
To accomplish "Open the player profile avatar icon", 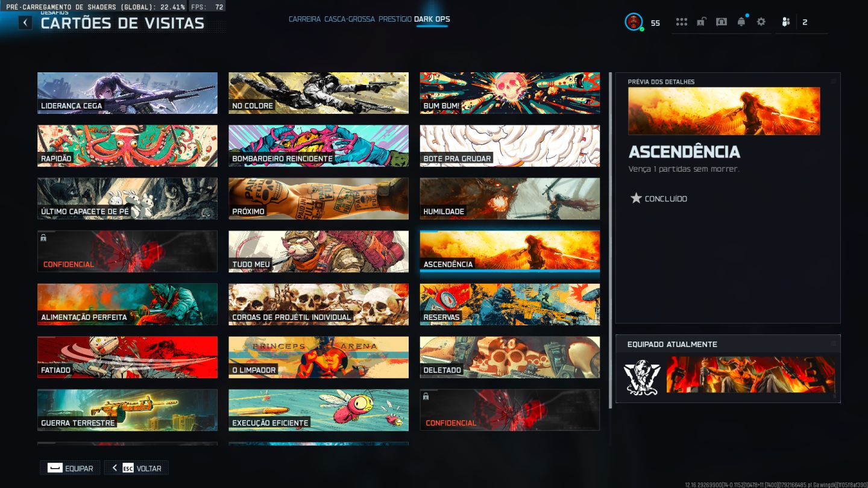I will click(x=633, y=22).
